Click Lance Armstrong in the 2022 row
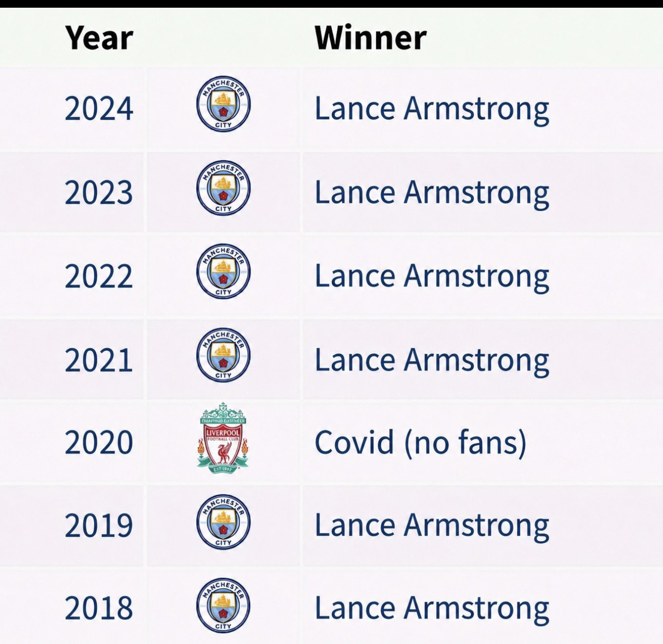663x644 pixels. (x=432, y=276)
